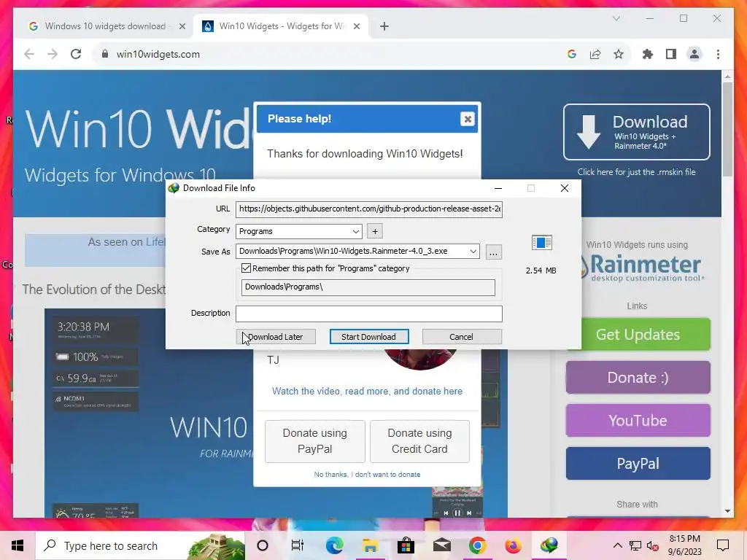Skip to previous in video controls
Viewport: 747px width, 560px height.
point(446,513)
